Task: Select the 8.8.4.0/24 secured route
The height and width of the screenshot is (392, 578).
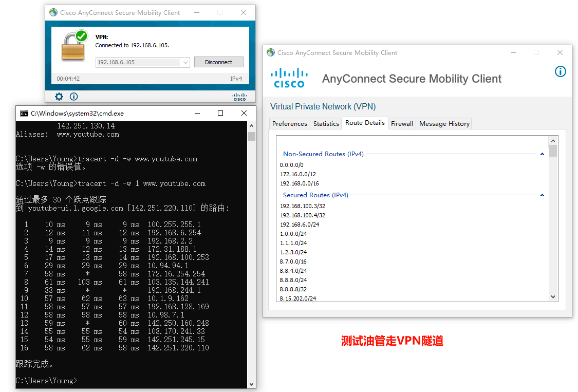Action: [293, 270]
